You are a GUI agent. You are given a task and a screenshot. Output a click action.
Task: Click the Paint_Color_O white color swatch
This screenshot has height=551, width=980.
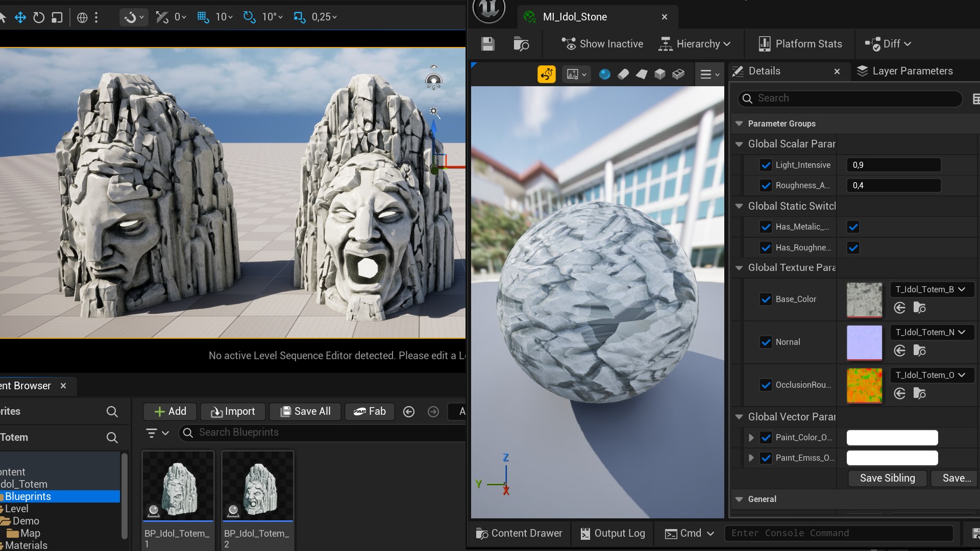point(892,438)
